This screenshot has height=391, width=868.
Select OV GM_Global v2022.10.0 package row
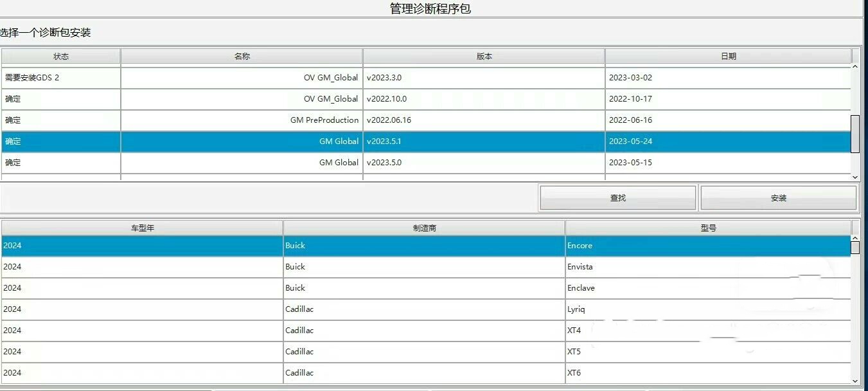pos(426,99)
